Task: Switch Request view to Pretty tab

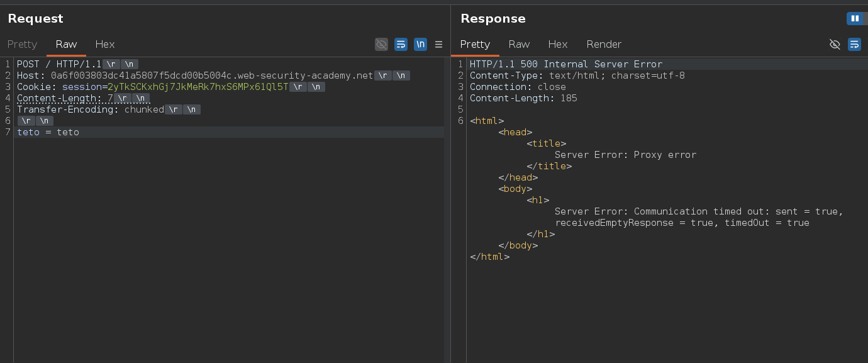Action: pos(22,44)
